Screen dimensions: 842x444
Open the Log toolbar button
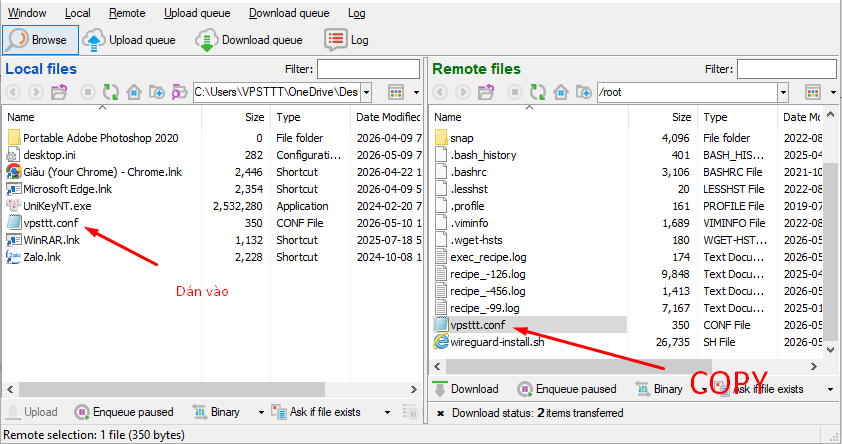[x=347, y=40]
